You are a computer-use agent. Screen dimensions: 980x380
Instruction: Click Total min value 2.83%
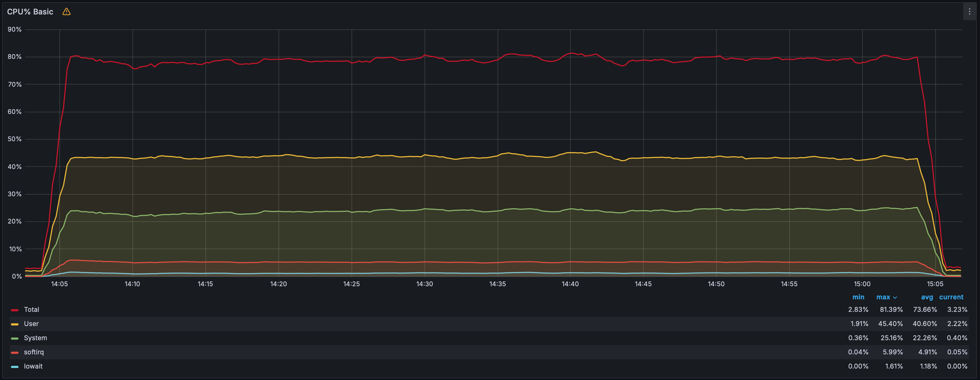point(858,310)
